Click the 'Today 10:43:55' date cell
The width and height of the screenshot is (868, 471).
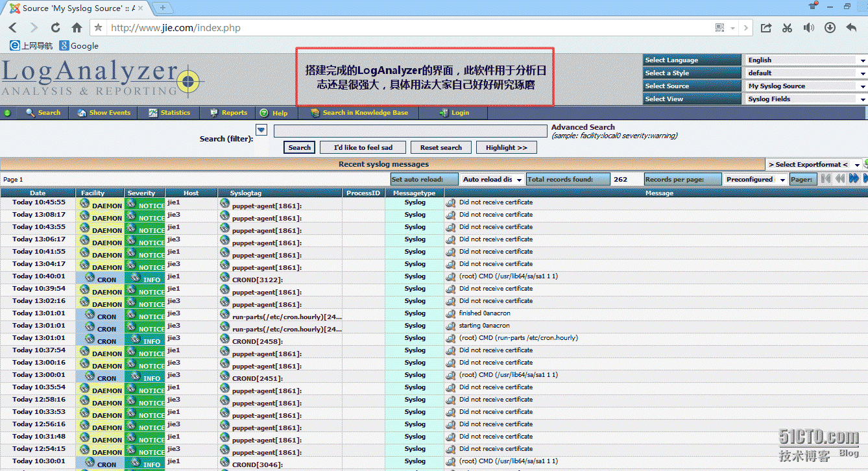tap(38, 226)
